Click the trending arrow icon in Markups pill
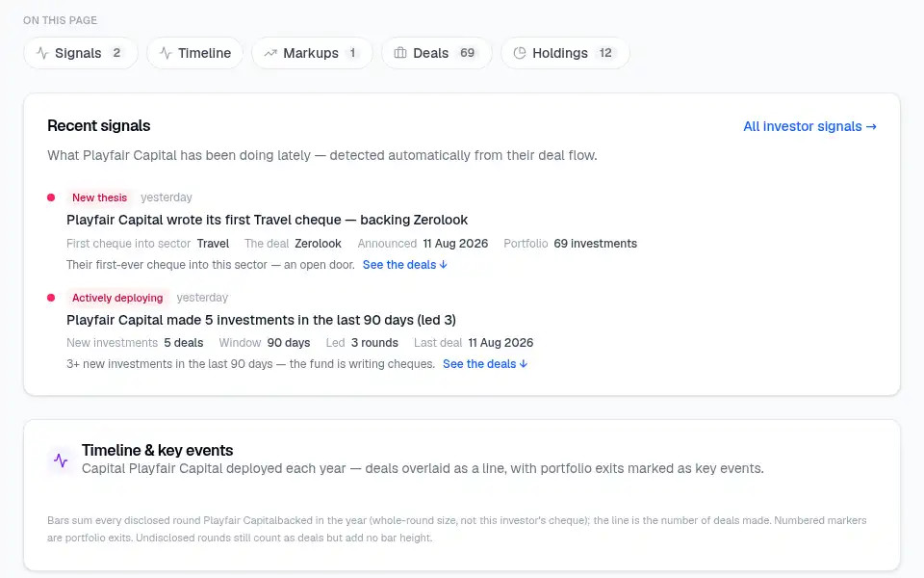Screen dimensions: 924x578 tap(270, 53)
